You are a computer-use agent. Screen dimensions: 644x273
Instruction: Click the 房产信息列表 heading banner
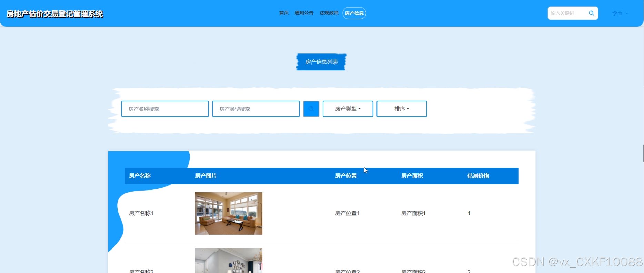322,62
